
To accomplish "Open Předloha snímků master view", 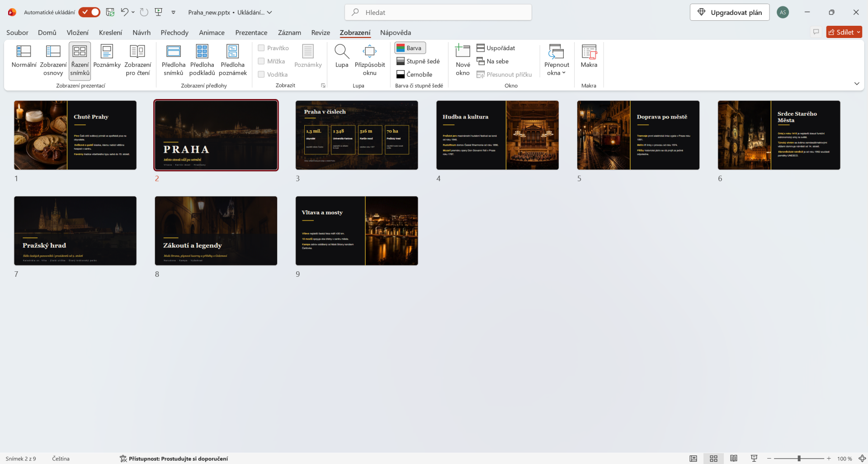I will 174,61.
